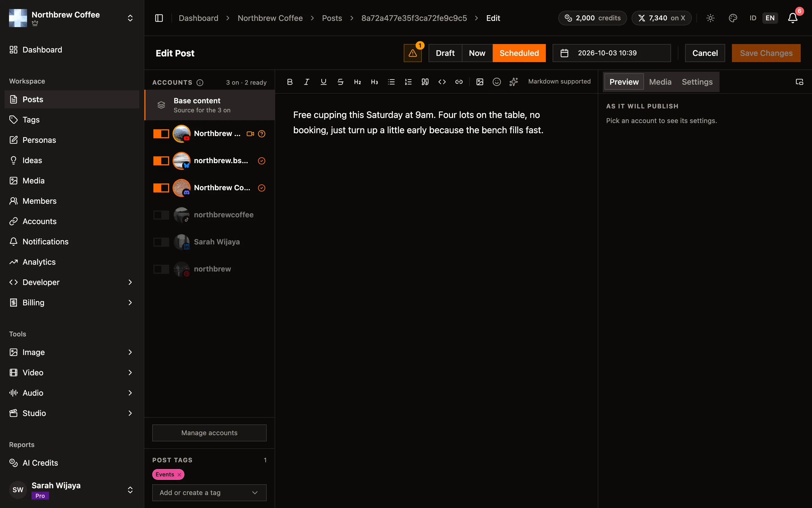Click Manage accounts button

(209, 433)
